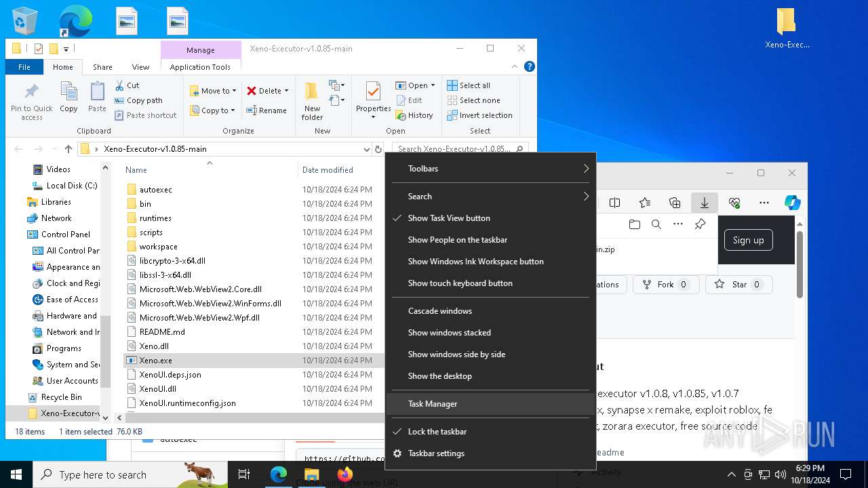This screenshot has width=868, height=488.
Task: Open the Delete dropdown arrow
Action: tap(286, 91)
